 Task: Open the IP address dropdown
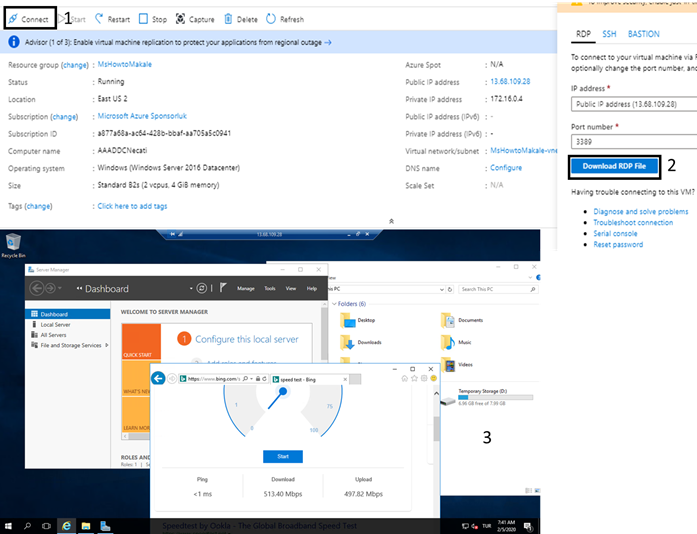(x=634, y=104)
